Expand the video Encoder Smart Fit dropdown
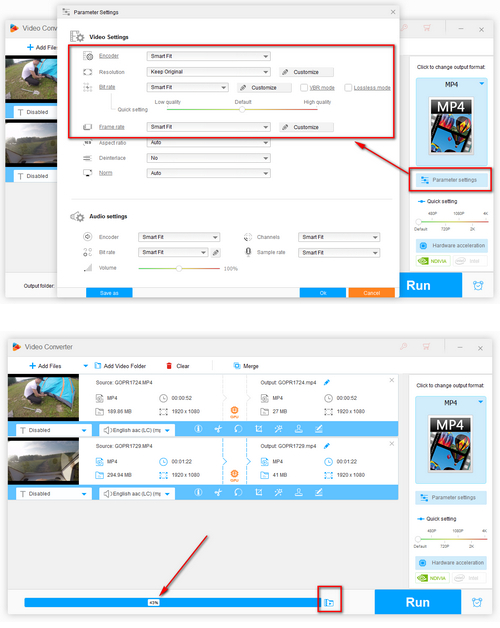Image resolution: width=500 pixels, height=628 pixels. 208,56
